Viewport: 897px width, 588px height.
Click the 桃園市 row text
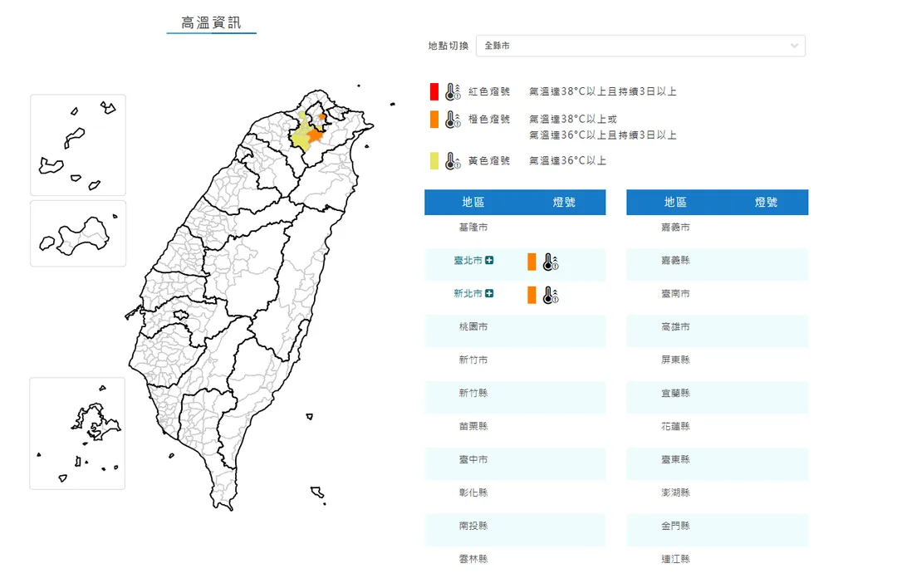click(473, 326)
